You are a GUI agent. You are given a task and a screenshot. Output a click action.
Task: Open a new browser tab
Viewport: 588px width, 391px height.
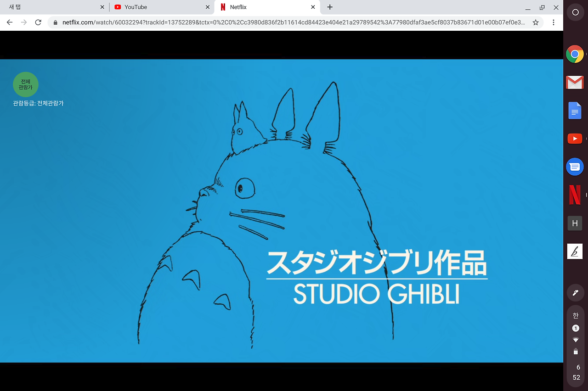330,7
